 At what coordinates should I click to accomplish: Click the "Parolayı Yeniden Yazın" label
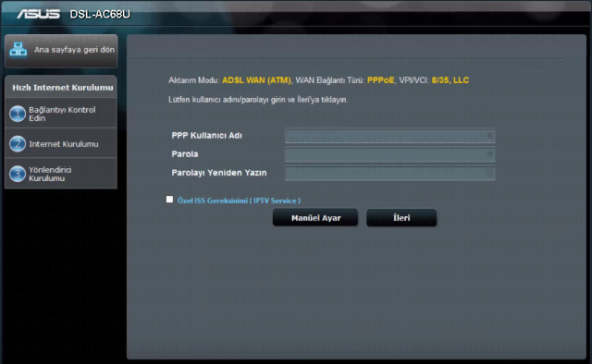tap(219, 173)
